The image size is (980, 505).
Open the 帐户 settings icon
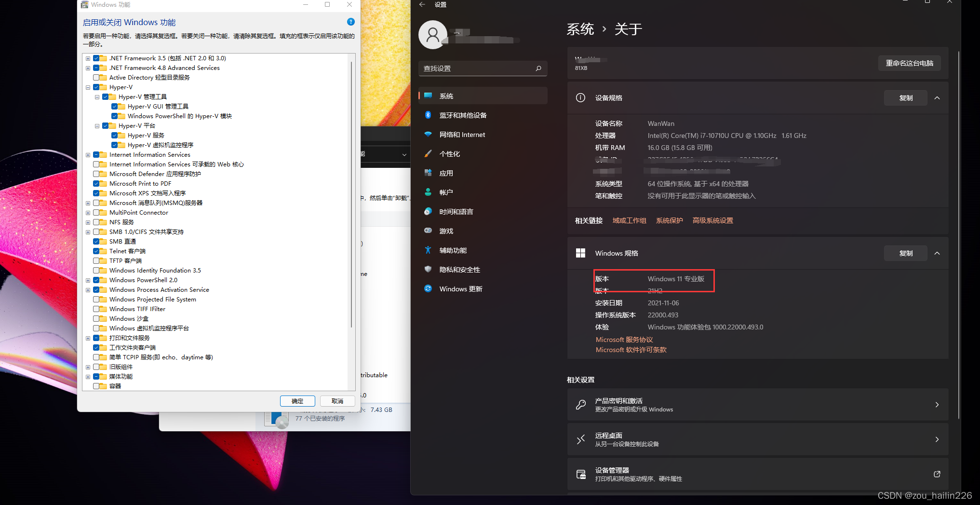tap(429, 192)
